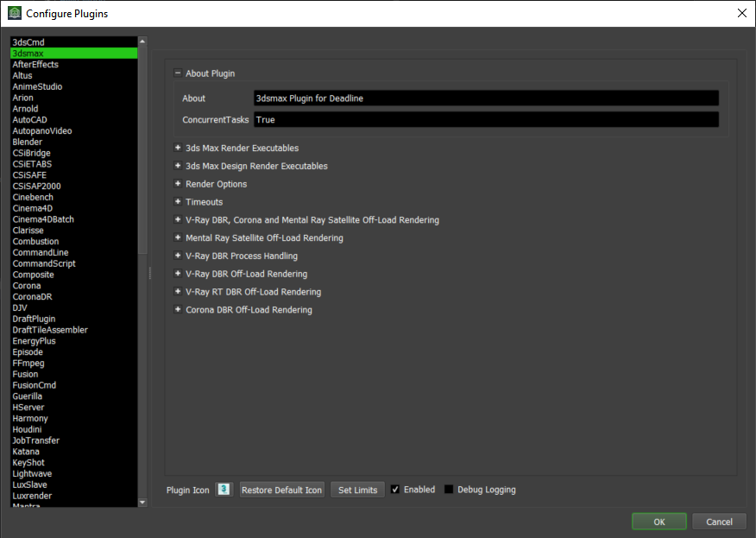Expand Mental Ray Satellite Off-Load Rendering
This screenshot has width=756, height=538.
point(178,237)
